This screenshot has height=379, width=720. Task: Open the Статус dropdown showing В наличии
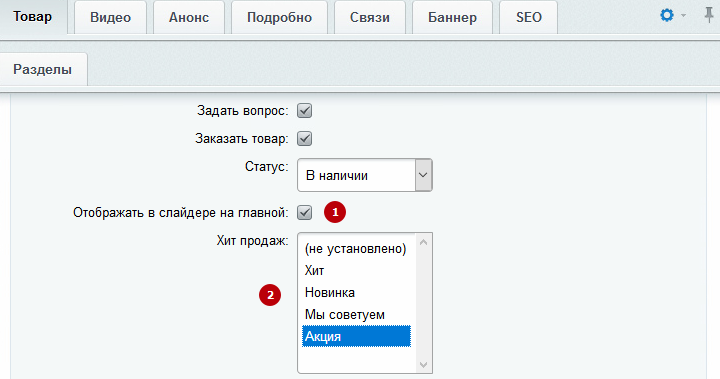click(365, 175)
